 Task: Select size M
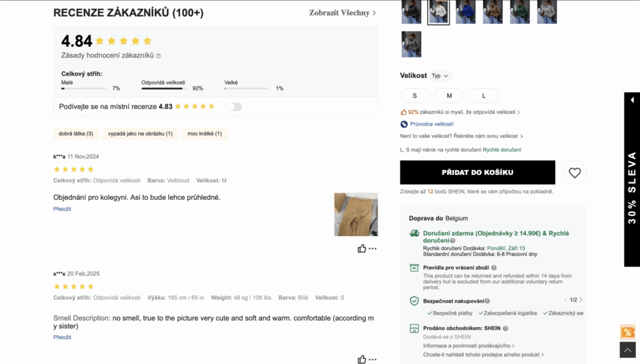[x=449, y=96]
